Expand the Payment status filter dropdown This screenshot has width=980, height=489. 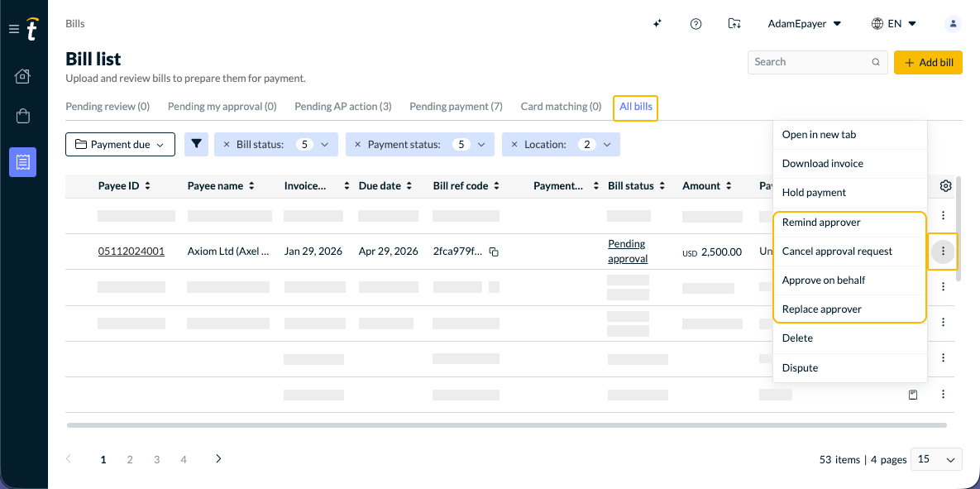[x=480, y=145]
